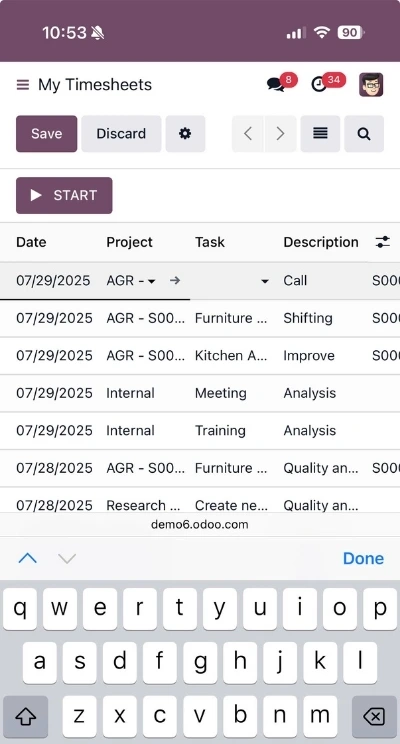Expand the AGR project dropdown
The image size is (400, 744).
click(x=151, y=281)
